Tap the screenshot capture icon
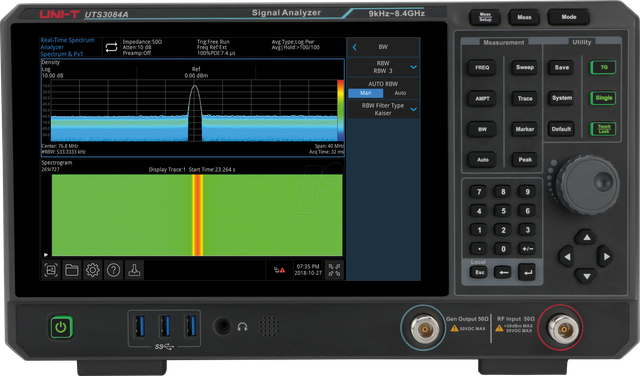Viewport: 640px width, 376px height. 51,270
